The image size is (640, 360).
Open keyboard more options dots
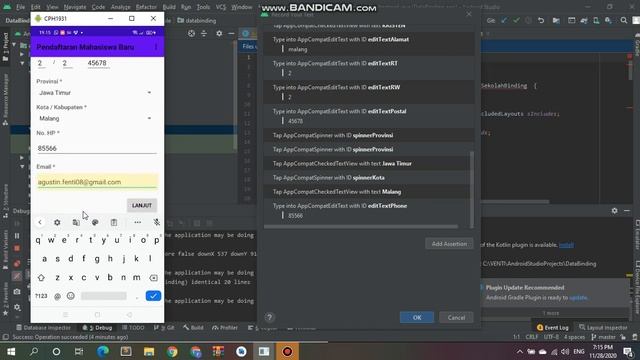click(x=138, y=222)
